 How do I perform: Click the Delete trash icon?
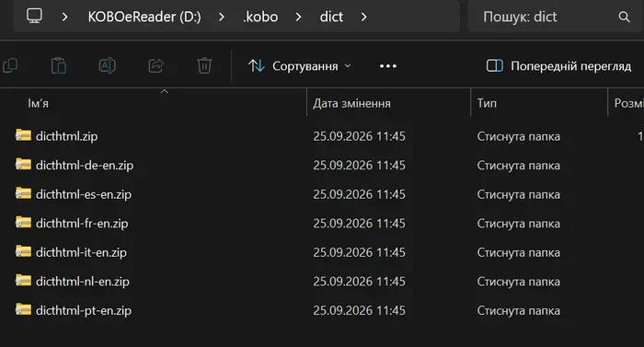[204, 65]
